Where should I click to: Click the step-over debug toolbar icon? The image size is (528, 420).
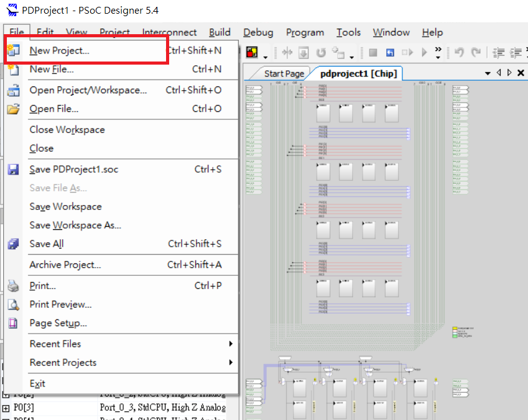tap(407, 52)
